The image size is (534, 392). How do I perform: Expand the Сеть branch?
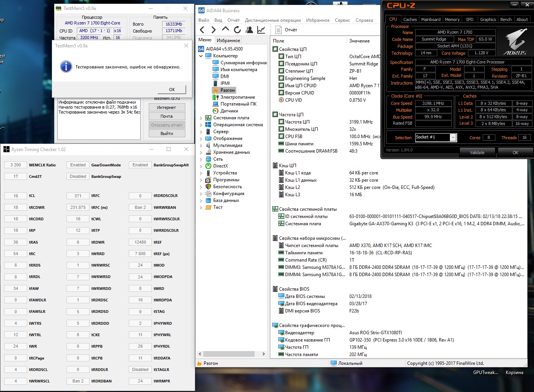pos(201,159)
